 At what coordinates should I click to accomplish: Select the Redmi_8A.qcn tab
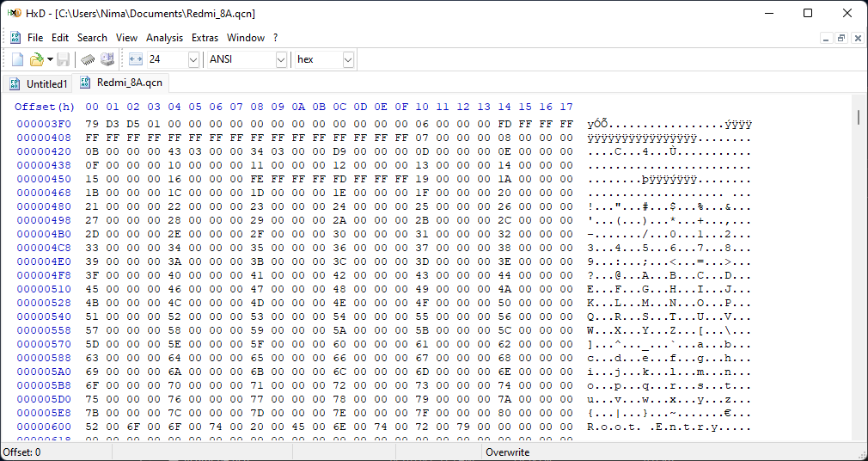click(x=121, y=83)
